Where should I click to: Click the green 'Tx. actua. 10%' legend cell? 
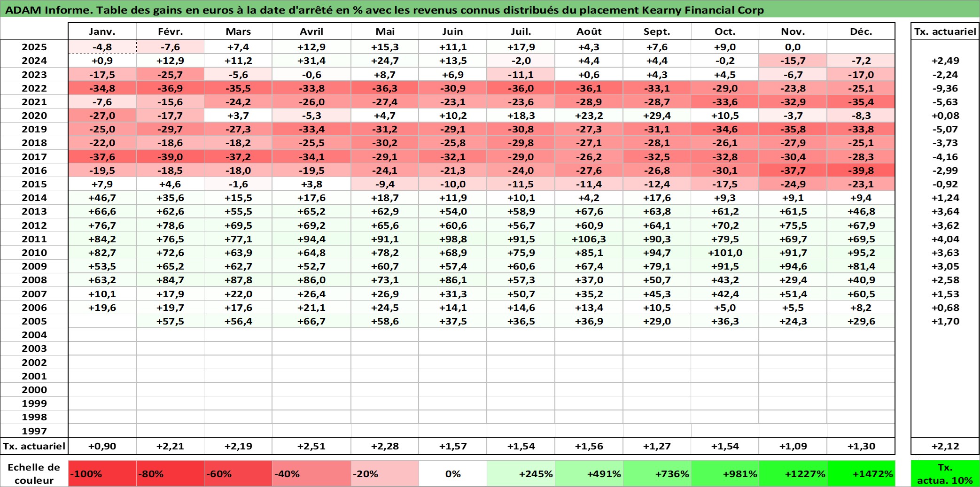coord(945,473)
